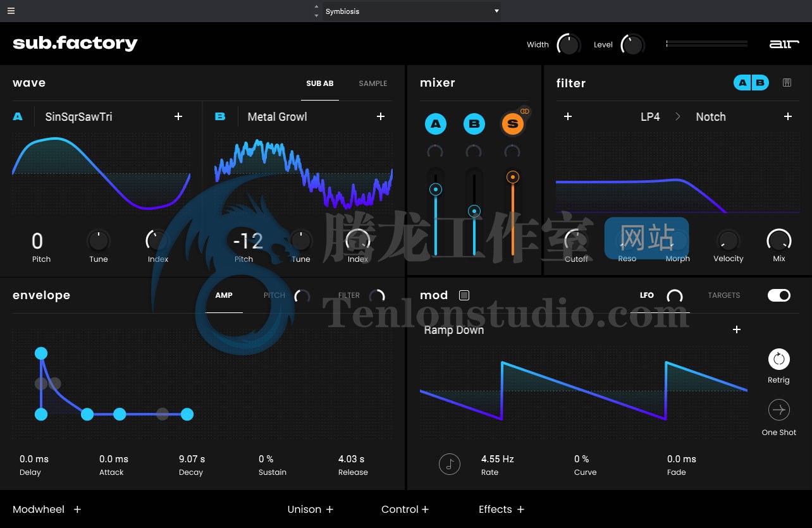Open the filter keyboard tracking icon
Screen dimensions: 812x528
(x=787, y=83)
